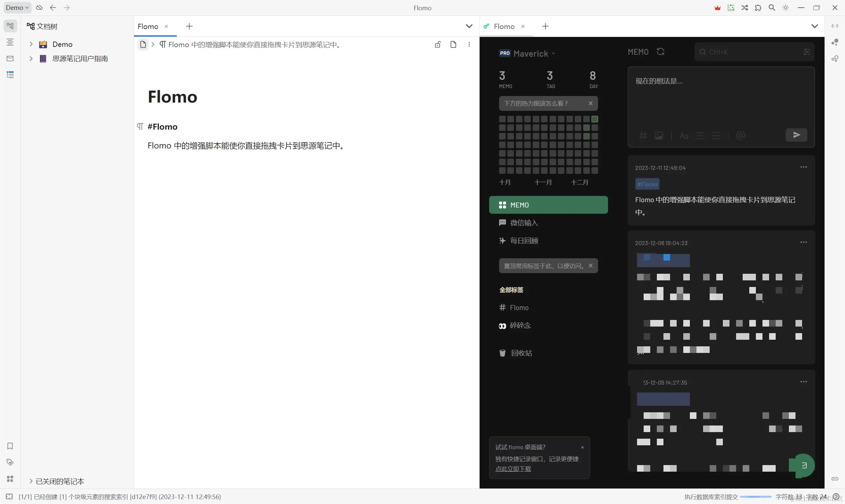Switch to the Flomo document tab on left

coord(148,26)
